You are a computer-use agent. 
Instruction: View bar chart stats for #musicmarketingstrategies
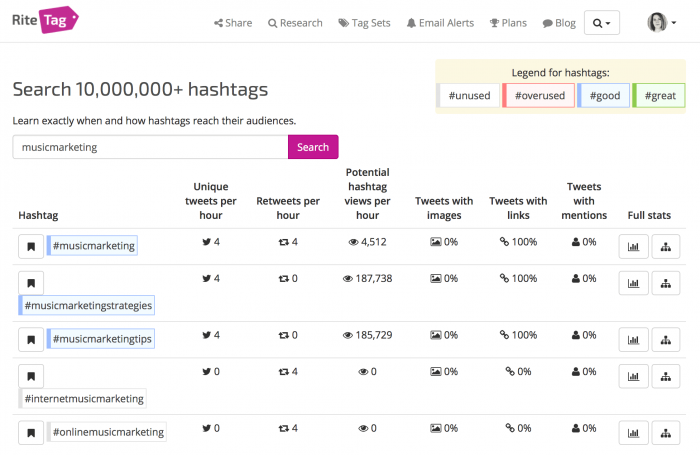tap(633, 283)
